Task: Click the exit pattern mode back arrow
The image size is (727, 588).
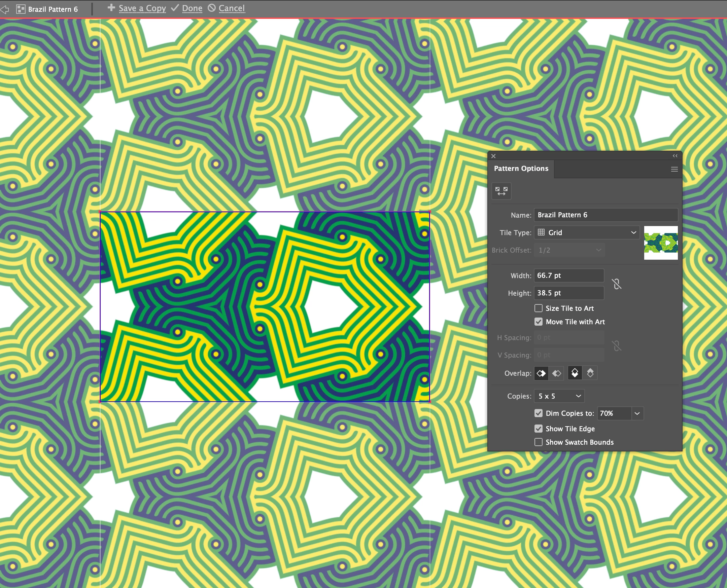Action: 5,9
